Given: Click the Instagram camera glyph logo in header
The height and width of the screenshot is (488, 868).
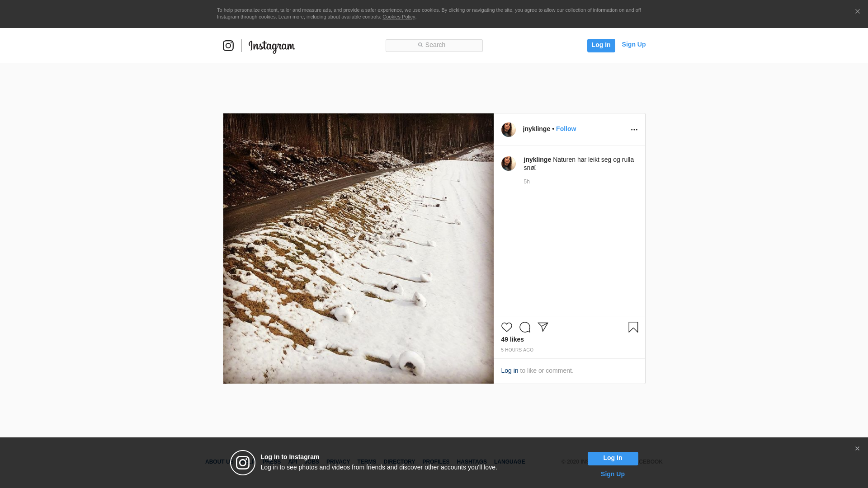Looking at the screenshot, I should tap(228, 46).
